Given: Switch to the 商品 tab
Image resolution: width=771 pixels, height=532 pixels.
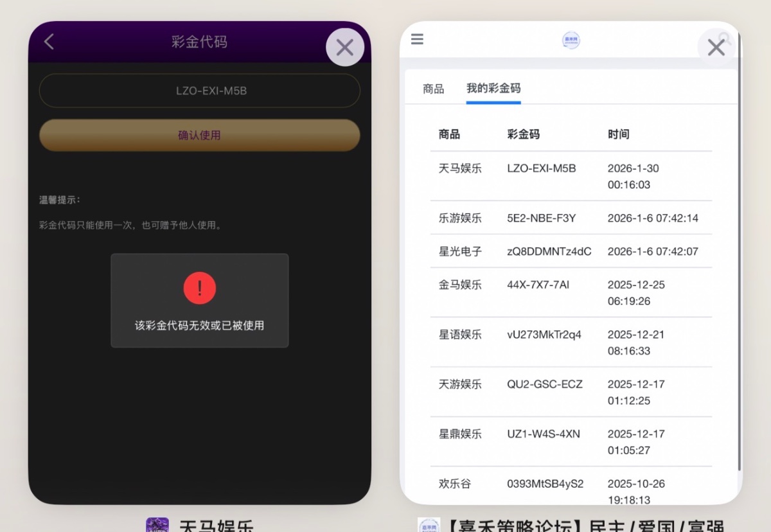Looking at the screenshot, I should (x=434, y=89).
